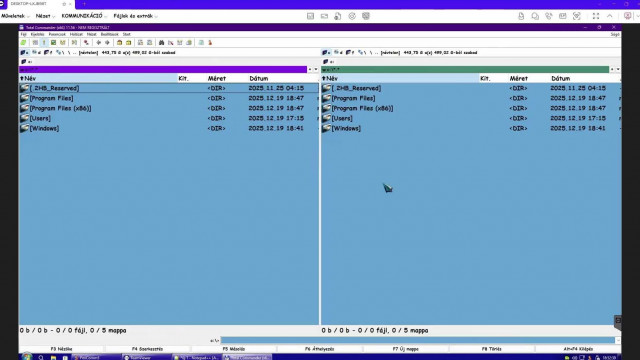Click the F6 Áthelyezés button
This screenshot has width=640, height=360.
(320, 349)
